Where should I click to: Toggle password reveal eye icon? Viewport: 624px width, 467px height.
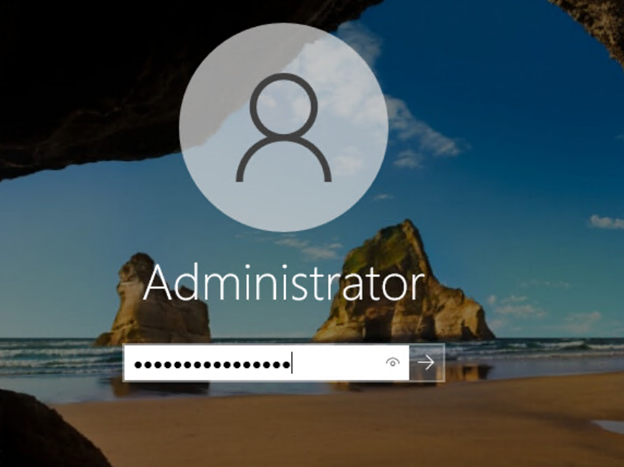tap(393, 363)
